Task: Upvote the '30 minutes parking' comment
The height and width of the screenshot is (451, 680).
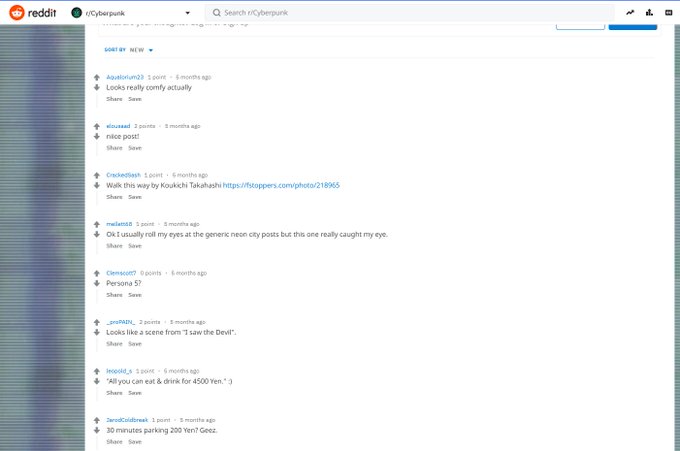Action: point(97,421)
